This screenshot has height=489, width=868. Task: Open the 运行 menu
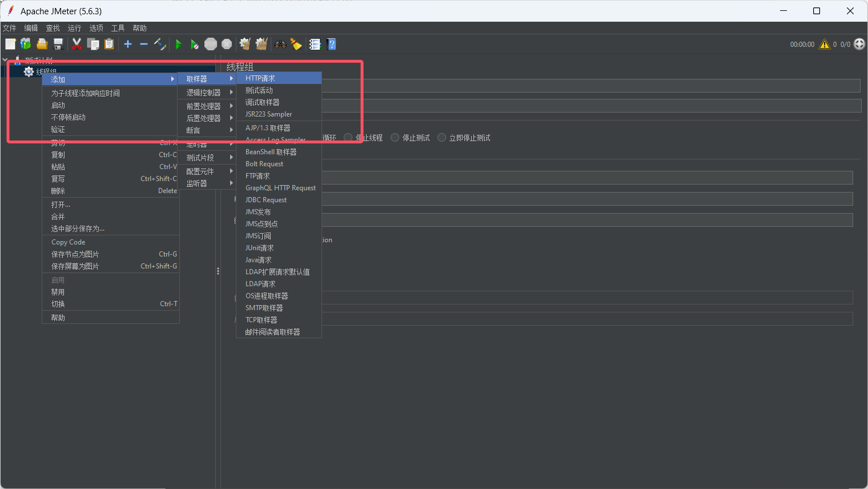pyautogui.click(x=74, y=28)
